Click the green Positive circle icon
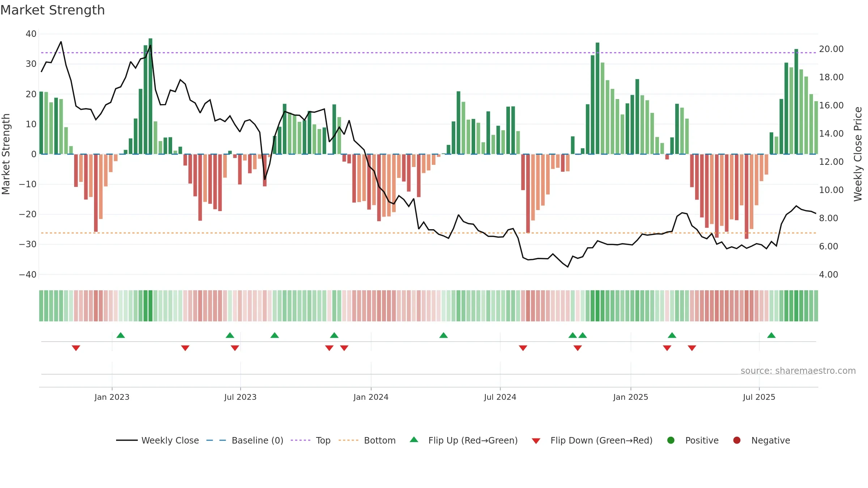The image size is (868, 488). click(x=671, y=440)
